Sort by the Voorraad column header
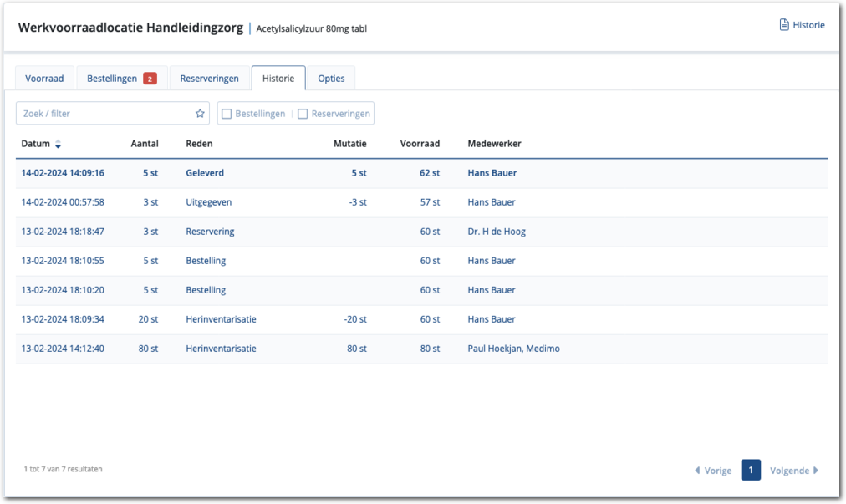This screenshot has height=504, width=846. click(420, 144)
